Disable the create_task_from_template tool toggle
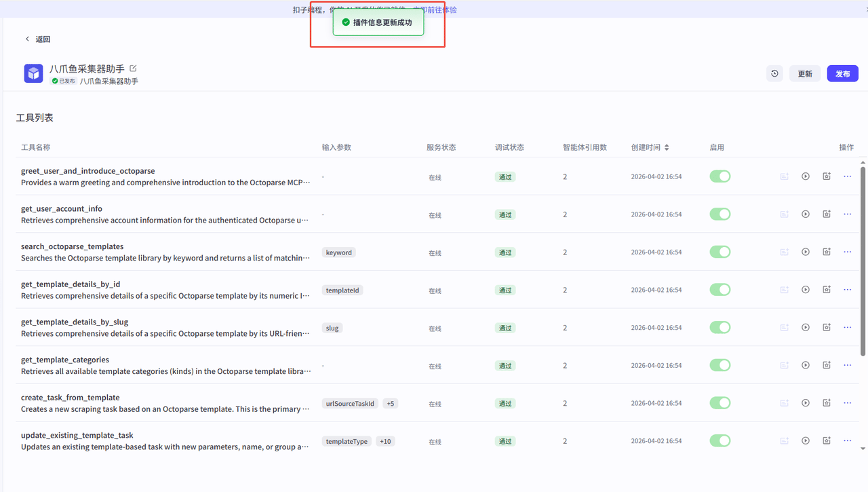The height and width of the screenshot is (492, 868). (720, 403)
